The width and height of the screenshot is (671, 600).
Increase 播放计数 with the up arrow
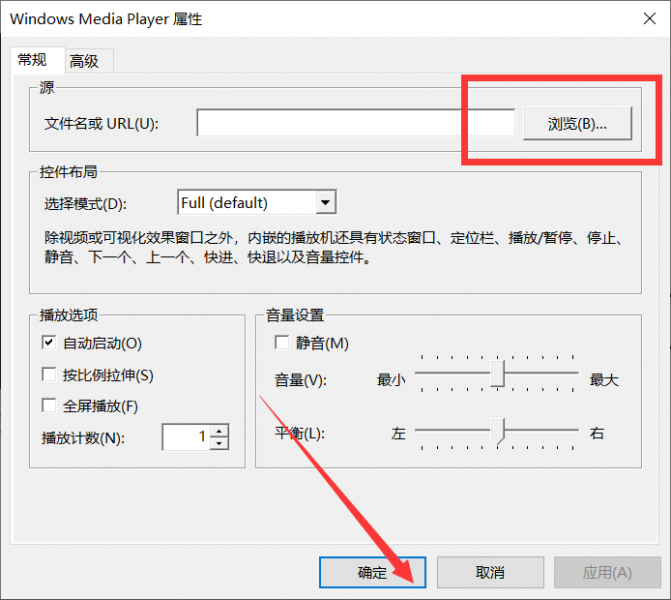click(219, 431)
